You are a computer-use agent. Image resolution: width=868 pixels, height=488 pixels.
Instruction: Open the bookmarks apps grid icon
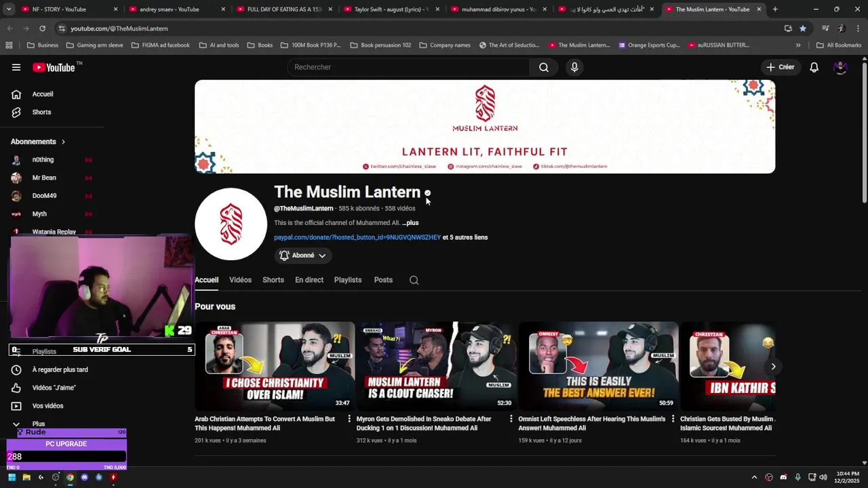click(9, 45)
